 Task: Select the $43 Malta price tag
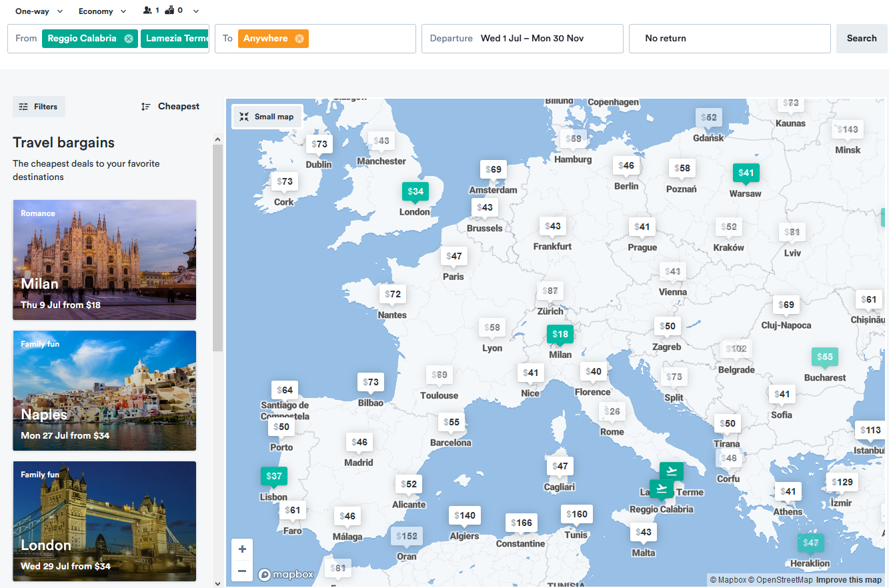coord(643,532)
